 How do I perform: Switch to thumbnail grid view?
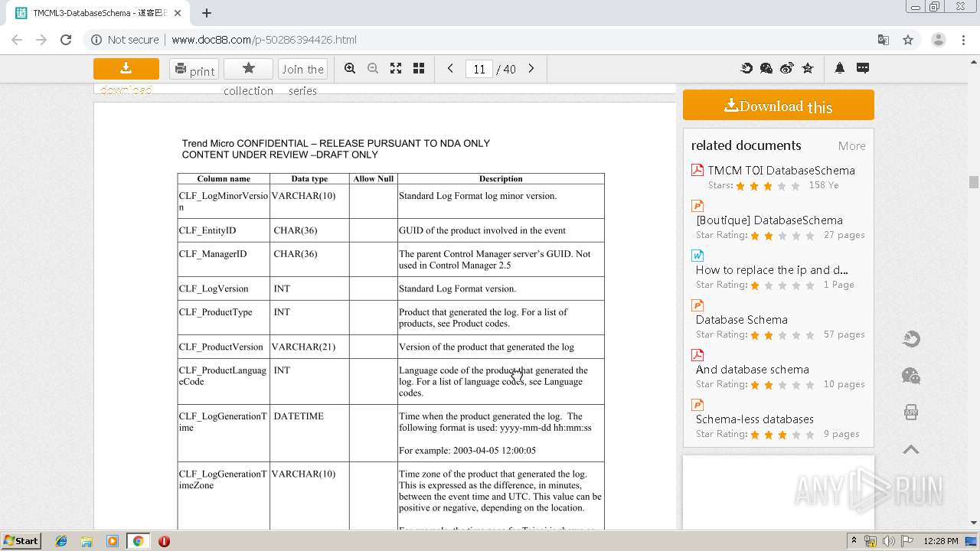point(419,69)
